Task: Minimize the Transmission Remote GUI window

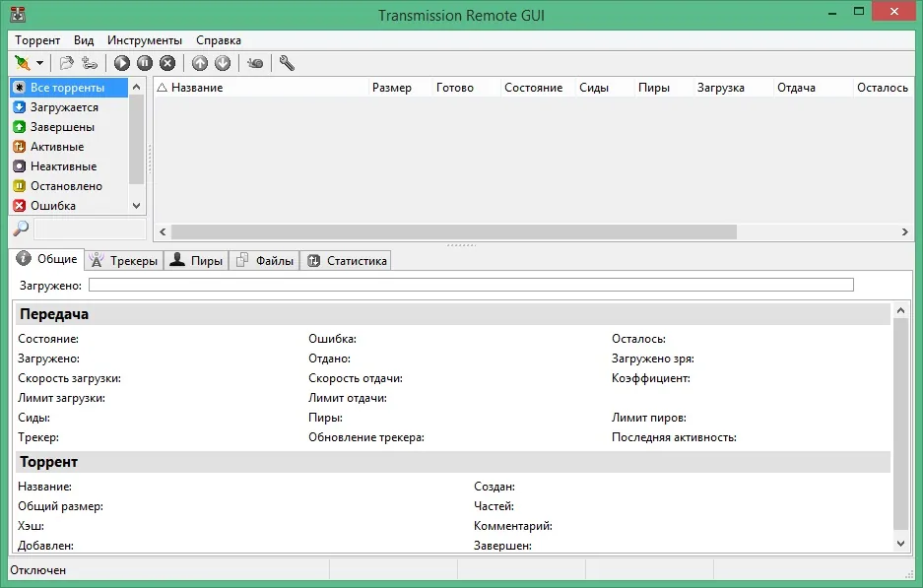Action: 832,13
